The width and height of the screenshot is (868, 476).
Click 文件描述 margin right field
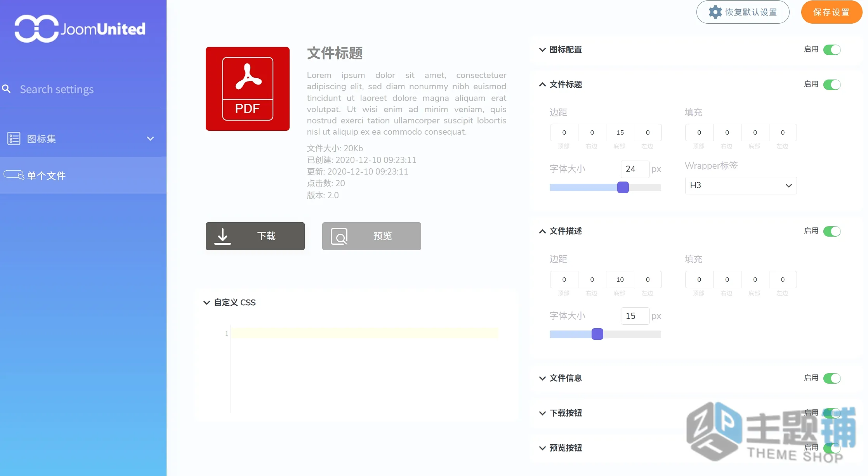tap(592, 280)
